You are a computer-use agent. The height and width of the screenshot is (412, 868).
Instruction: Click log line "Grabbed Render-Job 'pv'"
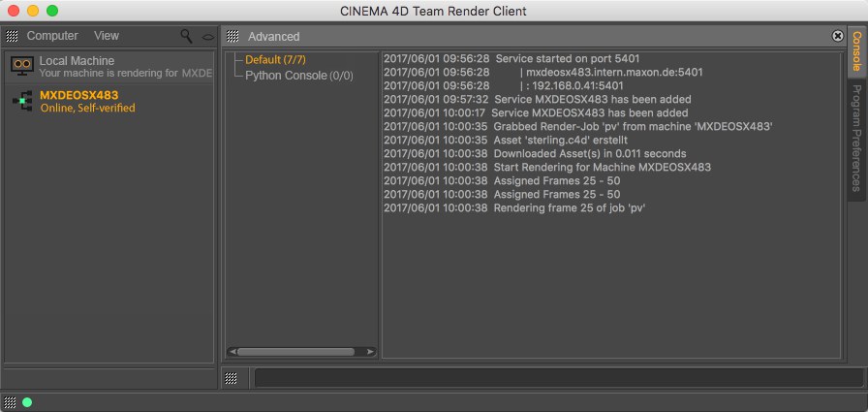[x=578, y=126]
